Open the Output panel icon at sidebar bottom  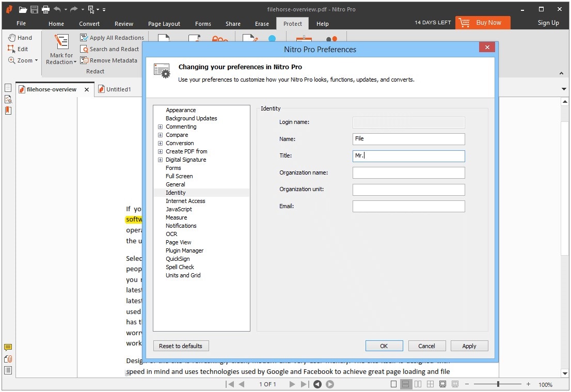click(8, 370)
